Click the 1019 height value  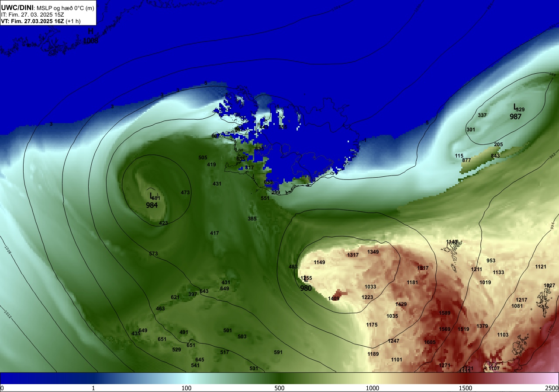click(x=485, y=282)
